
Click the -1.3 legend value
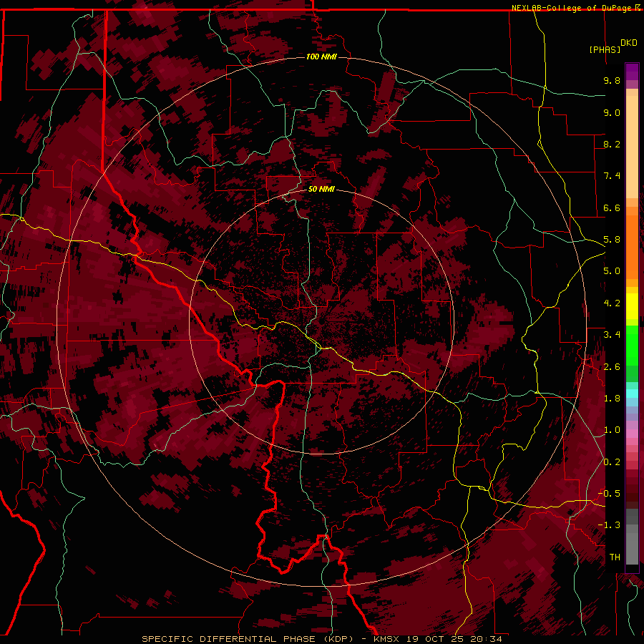[x=609, y=525]
